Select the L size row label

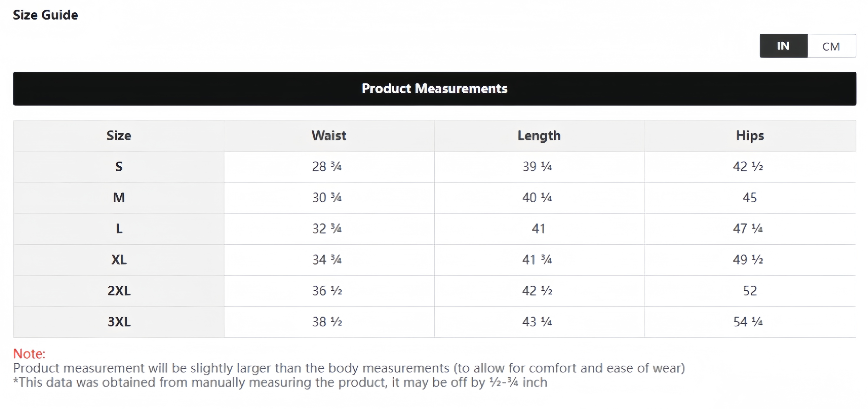pyautogui.click(x=119, y=229)
